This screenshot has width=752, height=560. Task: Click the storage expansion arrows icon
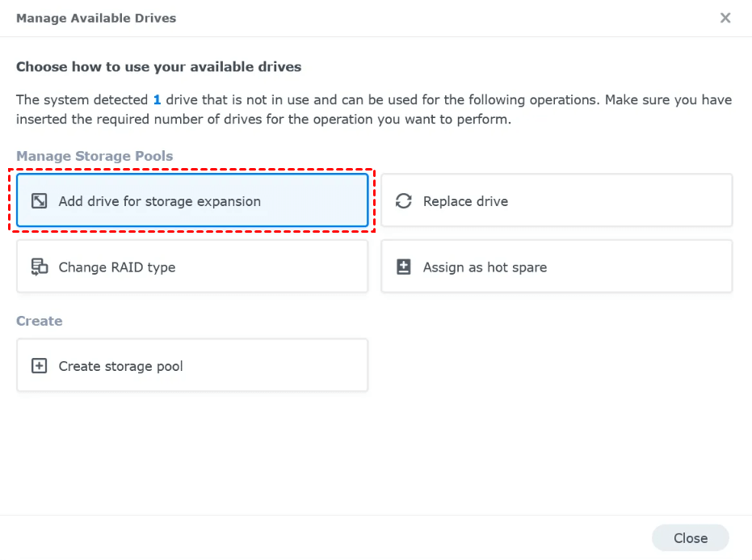[39, 201]
